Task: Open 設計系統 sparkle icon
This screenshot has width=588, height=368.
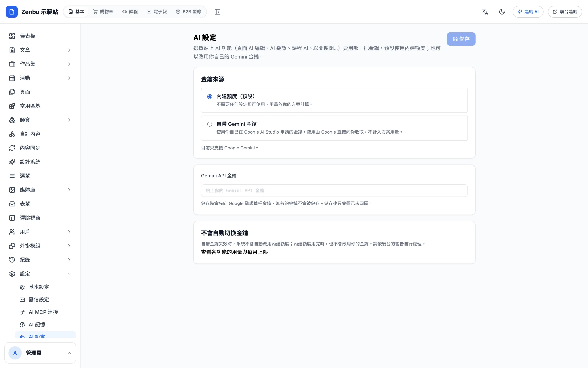Action: pyautogui.click(x=12, y=162)
